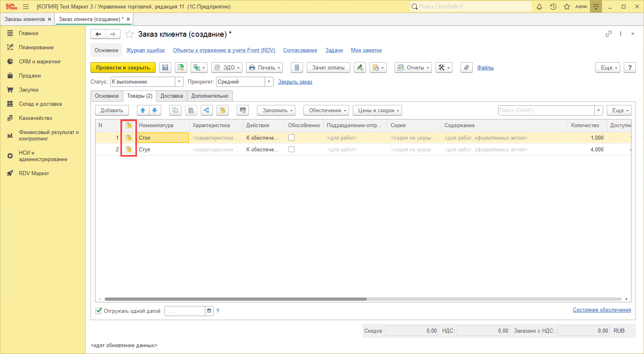Expand the Приоритет dropdown
This screenshot has width=644, height=354.
point(269,82)
